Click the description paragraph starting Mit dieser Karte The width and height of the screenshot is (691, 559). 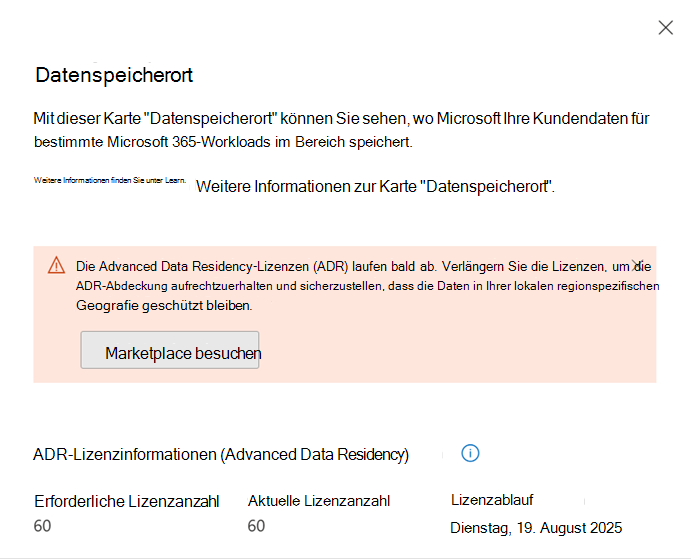[x=342, y=130]
